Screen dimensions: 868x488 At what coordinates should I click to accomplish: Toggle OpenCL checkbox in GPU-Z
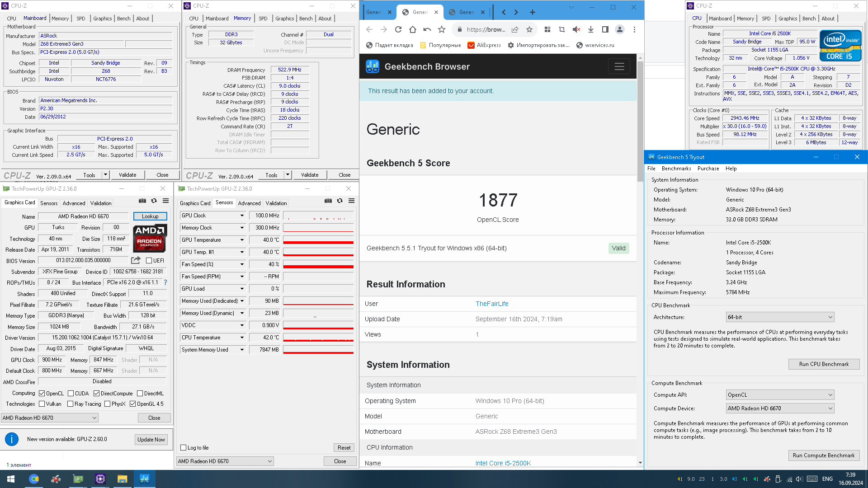point(42,394)
